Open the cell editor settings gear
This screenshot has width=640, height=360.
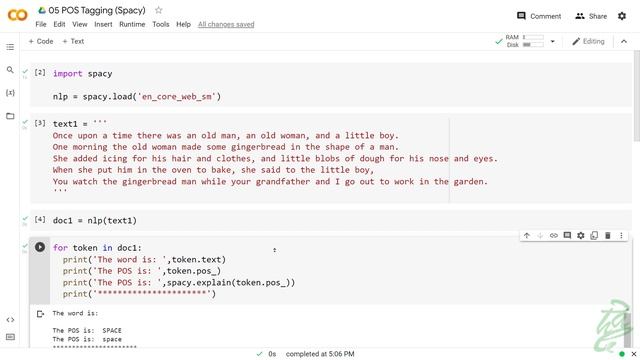tap(580, 236)
